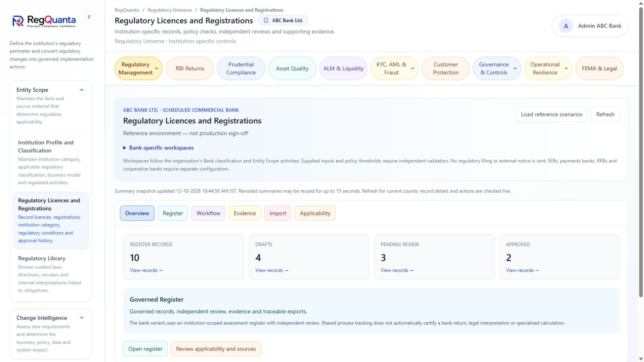Click the building icon in ABC Bank Ltd. chip

tap(266, 20)
